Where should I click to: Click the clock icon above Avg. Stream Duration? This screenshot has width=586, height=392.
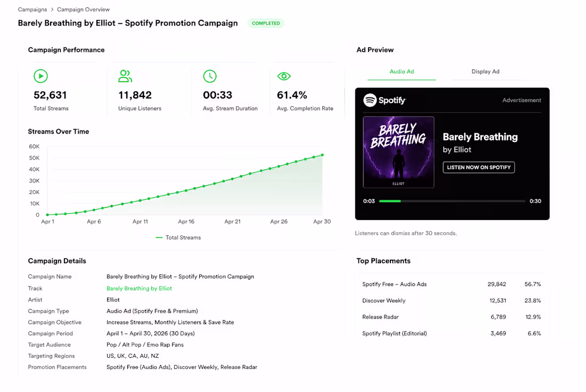(210, 76)
